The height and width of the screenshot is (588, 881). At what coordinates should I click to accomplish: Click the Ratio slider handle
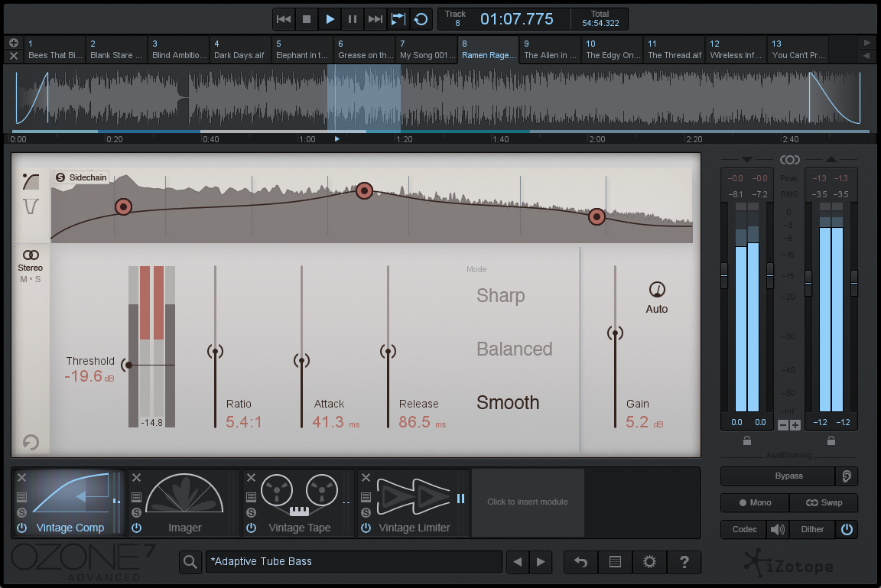215,352
